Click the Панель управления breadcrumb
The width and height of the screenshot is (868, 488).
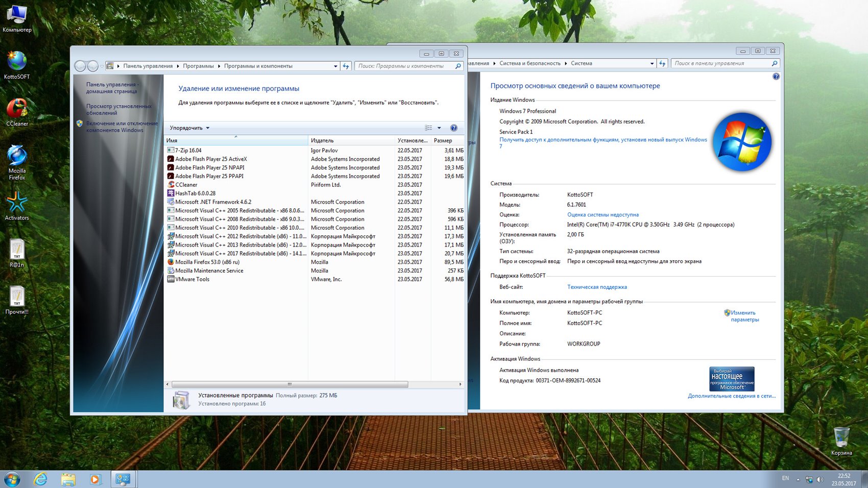point(148,66)
